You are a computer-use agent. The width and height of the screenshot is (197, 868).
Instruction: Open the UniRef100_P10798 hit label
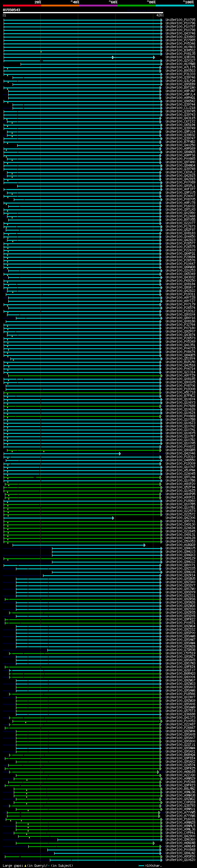click(x=180, y=30)
